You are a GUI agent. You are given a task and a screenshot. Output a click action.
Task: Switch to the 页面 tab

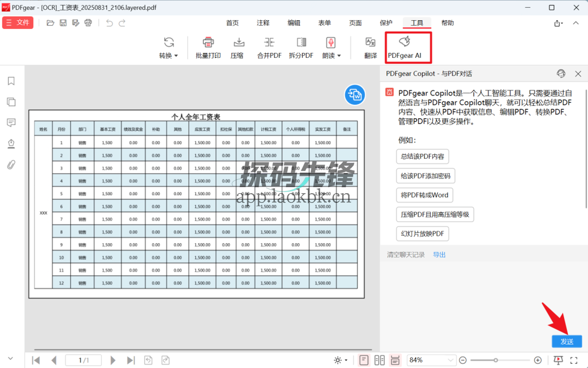coord(355,23)
